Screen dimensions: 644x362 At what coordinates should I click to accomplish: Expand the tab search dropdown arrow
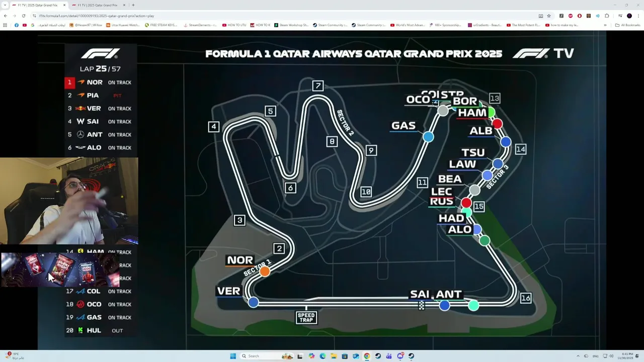(5, 5)
